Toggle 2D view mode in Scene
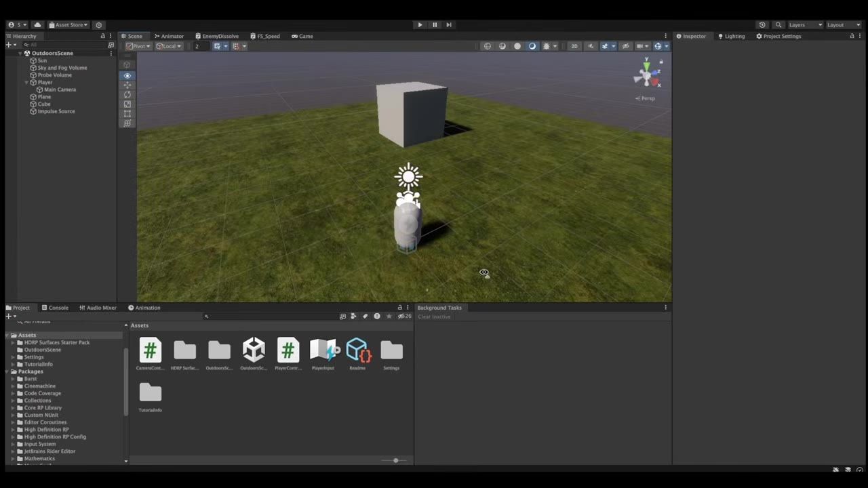This screenshot has width=868, height=488. [x=574, y=46]
